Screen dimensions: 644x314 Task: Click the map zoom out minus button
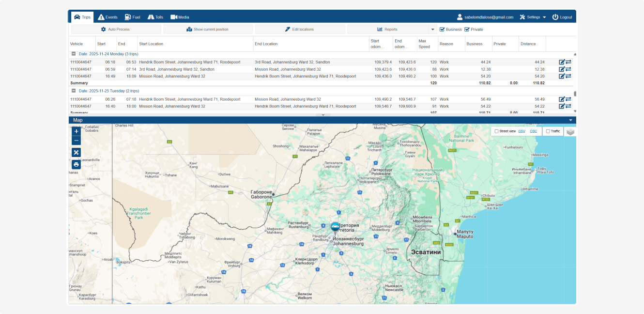(x=77, y=141)
